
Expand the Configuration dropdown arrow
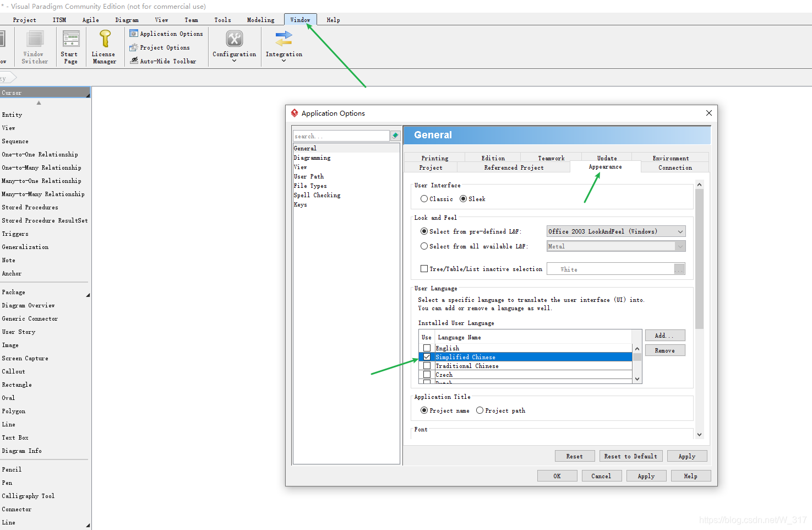235,61
